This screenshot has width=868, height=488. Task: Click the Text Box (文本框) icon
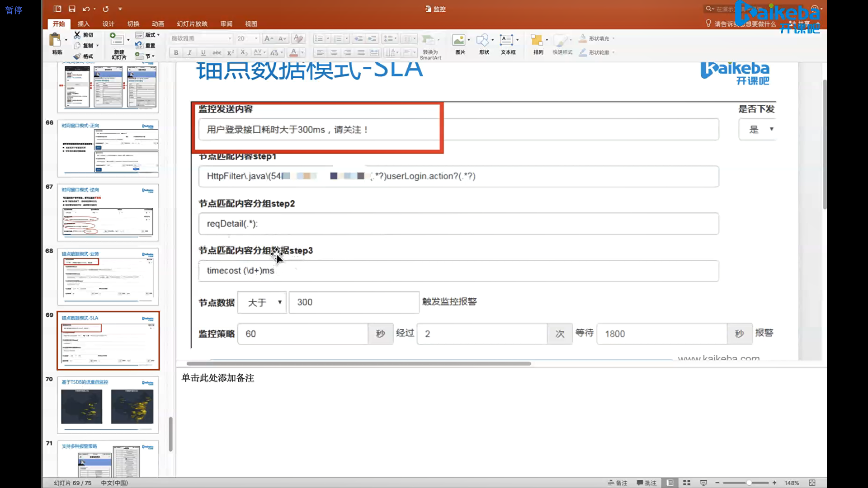pyautogui.click(x=507, y=41)
